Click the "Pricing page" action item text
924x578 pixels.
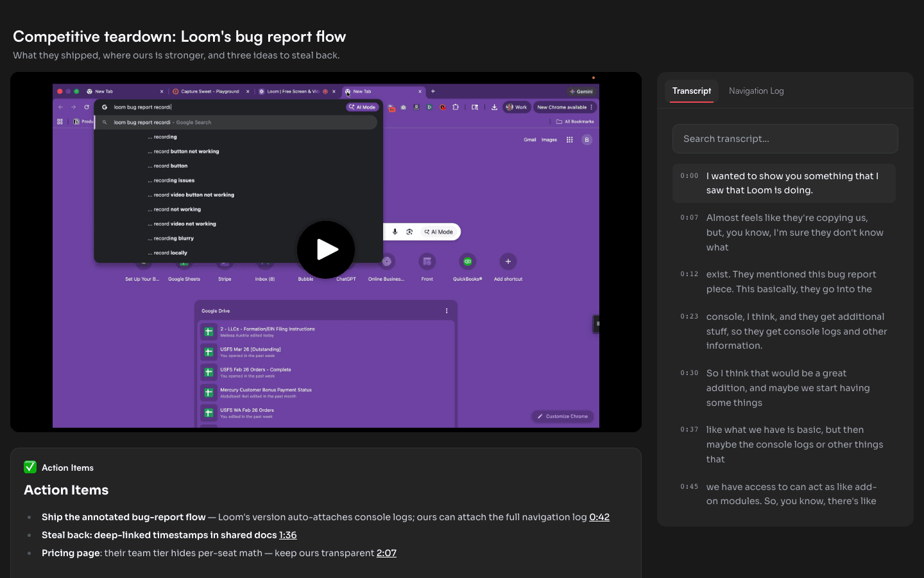coord(71,553)
